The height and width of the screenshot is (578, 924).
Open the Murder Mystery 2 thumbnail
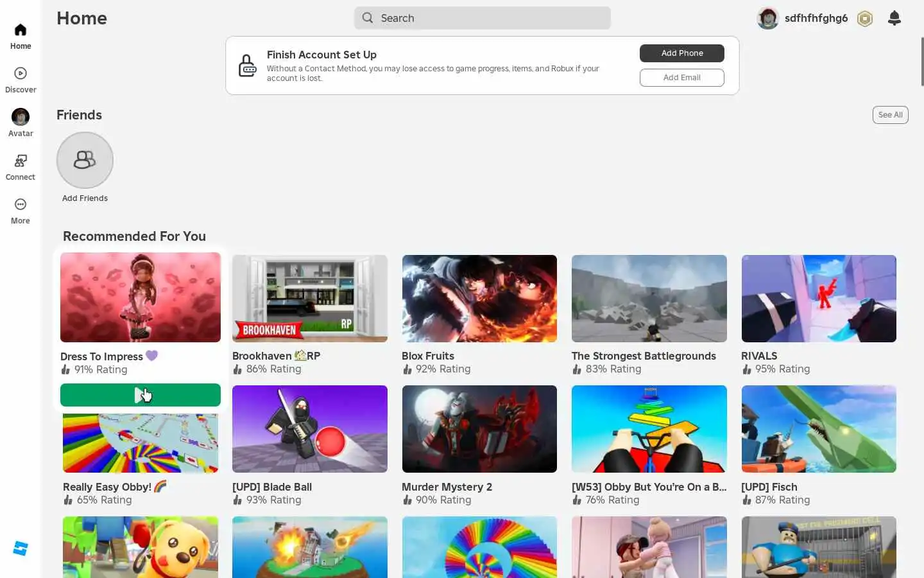479,429
